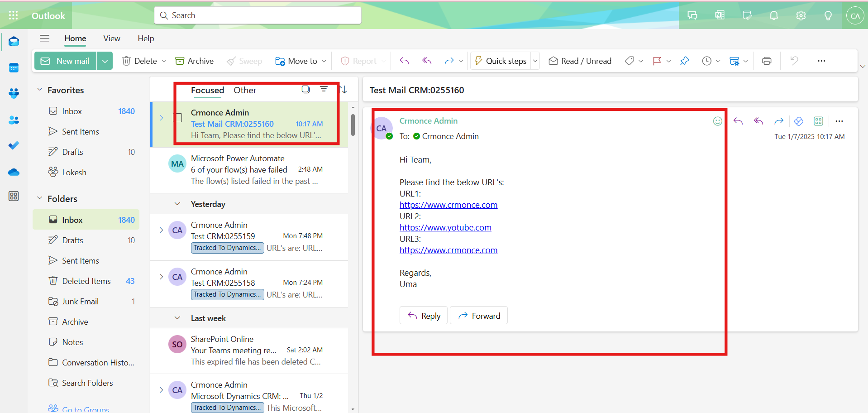Open Teams chat icon in header

(692, 15)
